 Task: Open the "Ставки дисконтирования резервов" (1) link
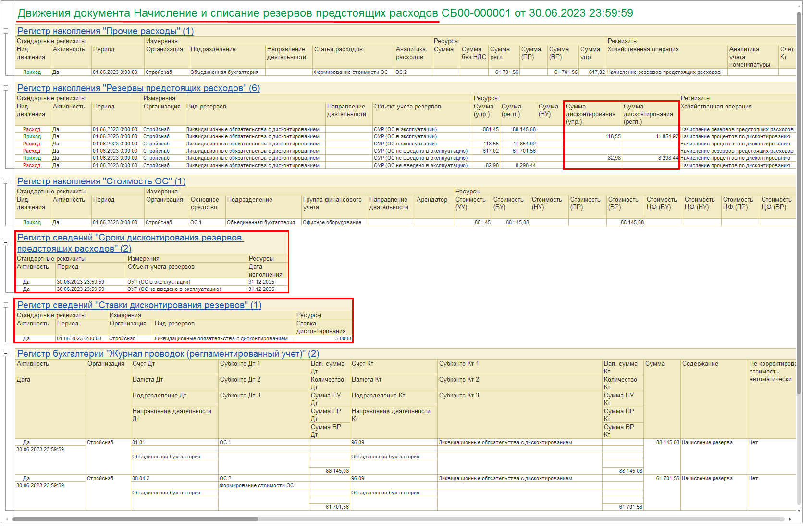point(139,305)
